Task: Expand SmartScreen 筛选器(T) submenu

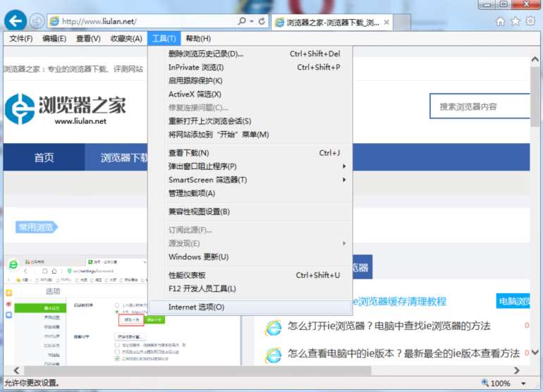Action: [x=344, y=180]
